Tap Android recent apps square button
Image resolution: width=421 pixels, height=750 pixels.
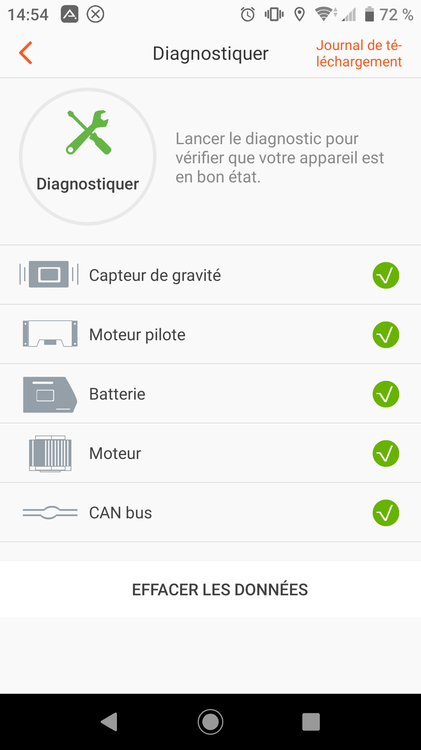point(311,722)
